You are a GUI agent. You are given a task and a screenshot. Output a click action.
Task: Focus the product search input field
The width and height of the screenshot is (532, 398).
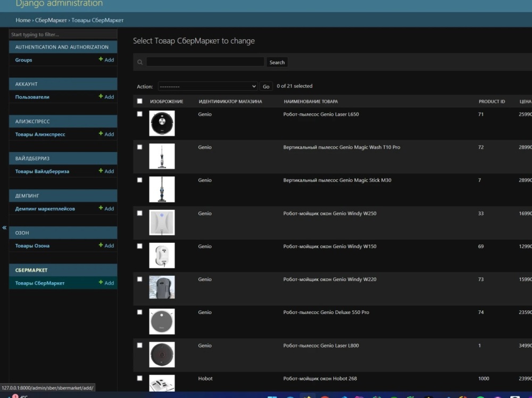point(205,62)
